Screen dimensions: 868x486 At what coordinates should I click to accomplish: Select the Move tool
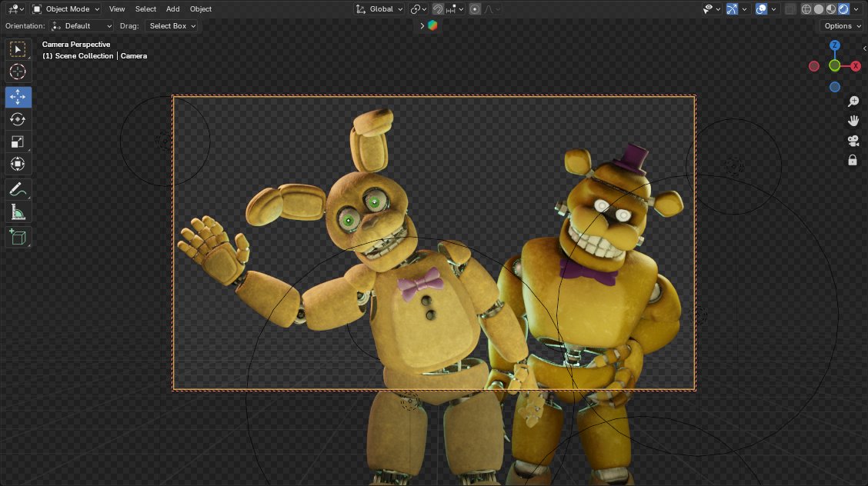[18, 97]
